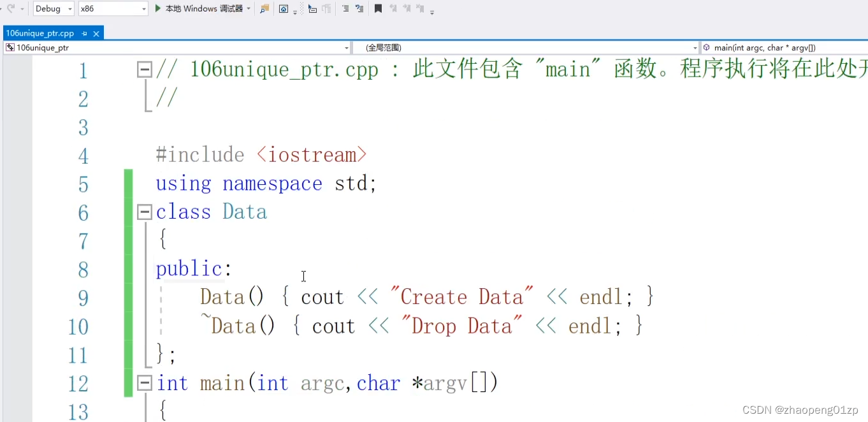Image resolution: width=868 pixels, height=422 pixels.
Task: Click the Redo arrow icon in the toolbar
Action: [x=10, y=8]
